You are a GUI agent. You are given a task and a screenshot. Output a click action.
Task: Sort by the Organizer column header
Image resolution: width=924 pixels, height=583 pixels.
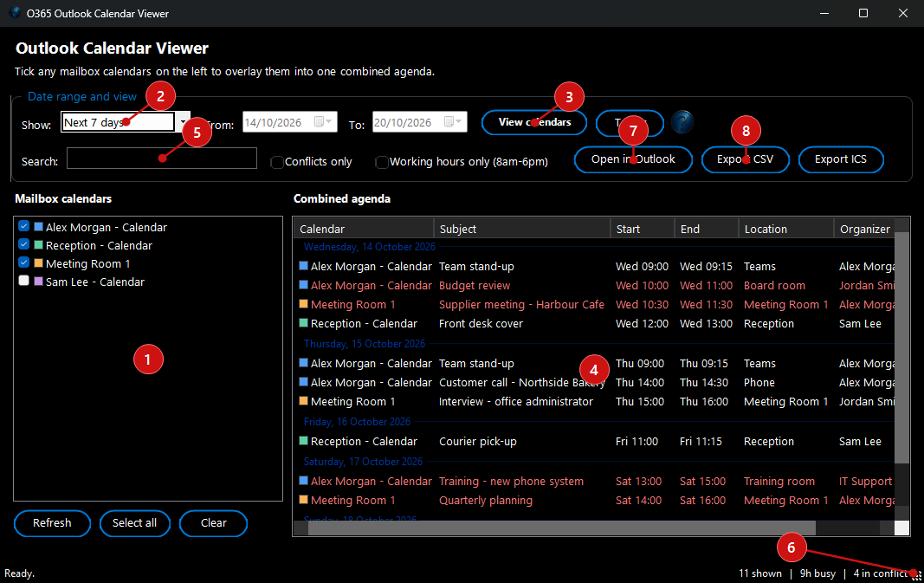864,229
